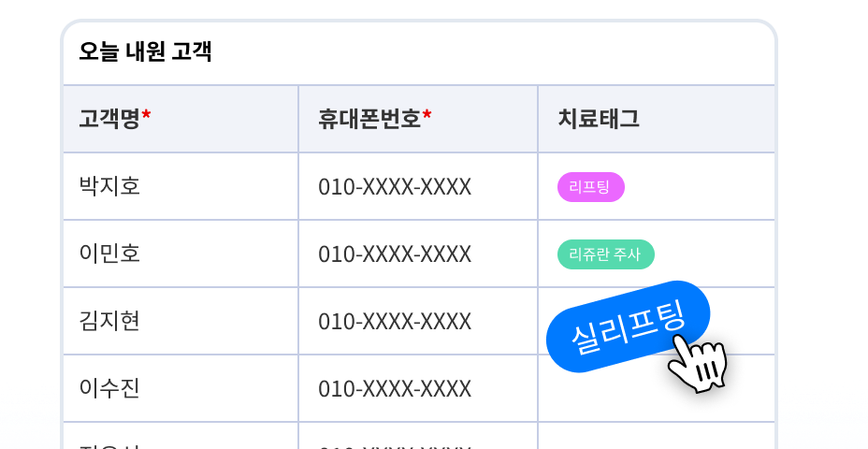Click the empty 치료태그 cell in 이수진's row
868x449 pixels.
(656, 388)
